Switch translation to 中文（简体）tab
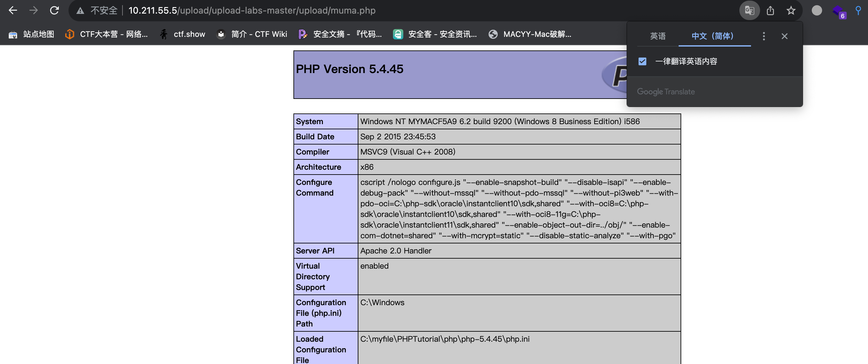 point(715,36)
